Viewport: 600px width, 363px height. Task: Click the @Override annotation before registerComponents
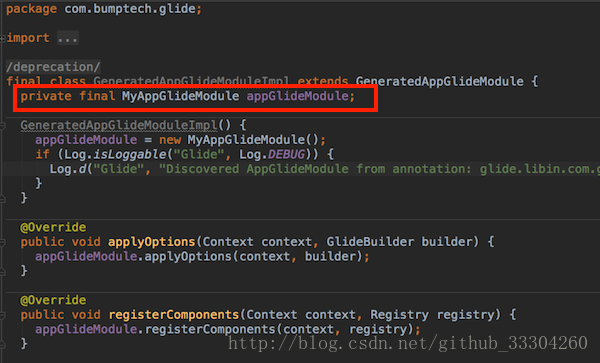53,300
